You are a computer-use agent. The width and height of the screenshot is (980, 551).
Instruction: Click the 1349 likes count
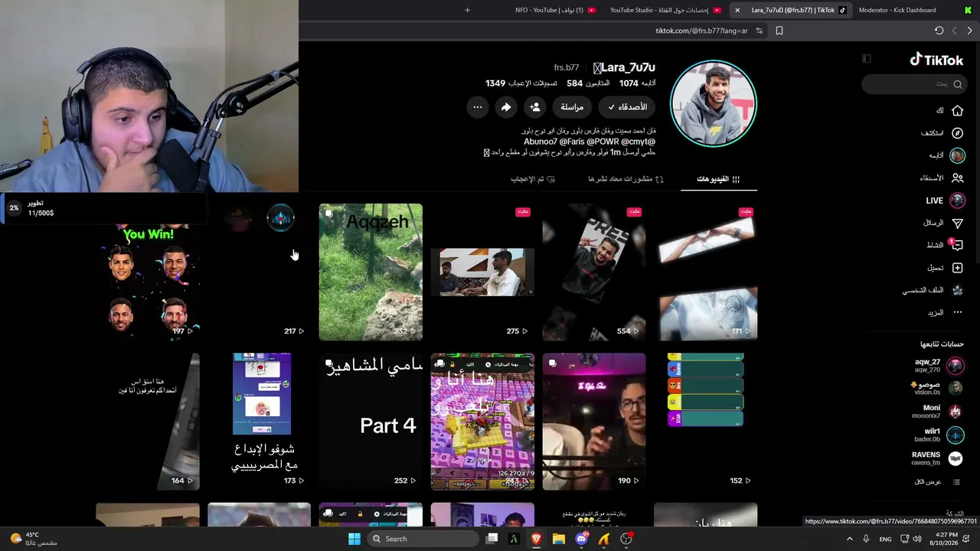pos(521,83)
